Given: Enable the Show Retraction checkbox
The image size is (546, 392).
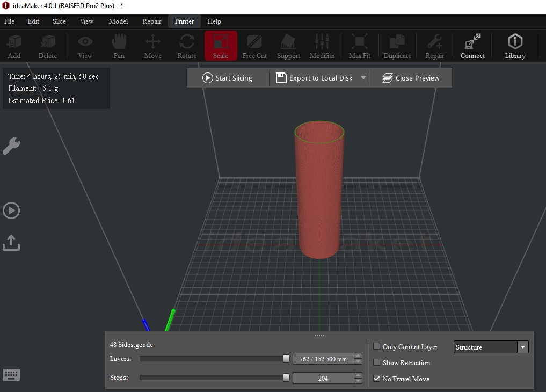Looking at the screenshot, I should click(x=377, y=363).
